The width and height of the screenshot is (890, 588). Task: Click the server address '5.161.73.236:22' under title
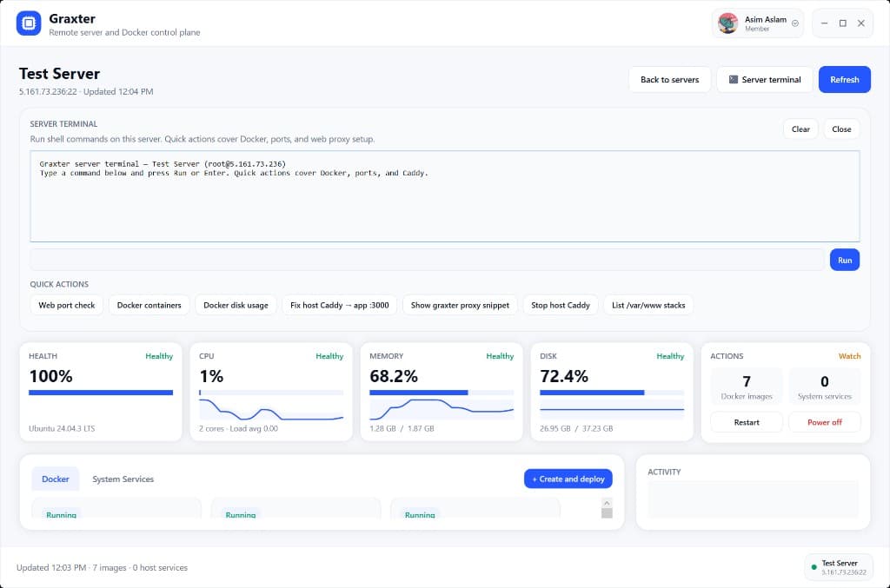[x=48, y=91]
